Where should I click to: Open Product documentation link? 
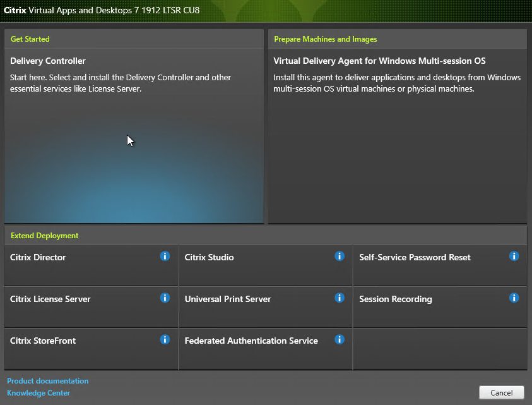click(x=48, y=381)
